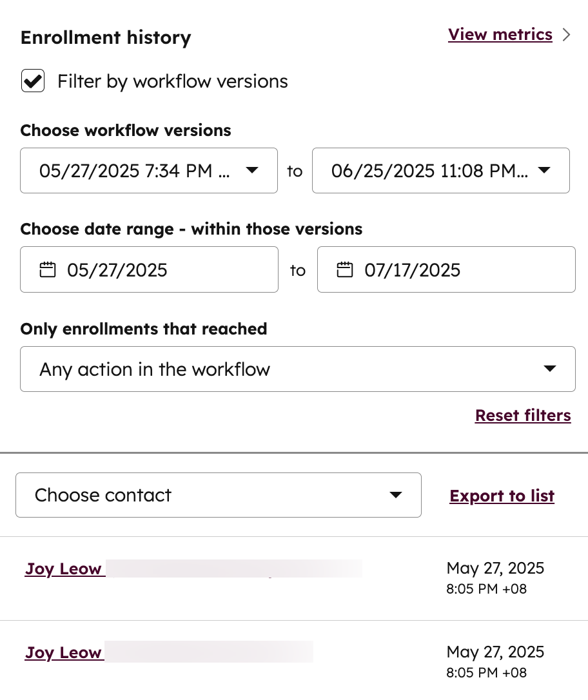Open the first Joy Leow contact record
The width and height of the screenshot is (588, 700).
click(64, 569)
